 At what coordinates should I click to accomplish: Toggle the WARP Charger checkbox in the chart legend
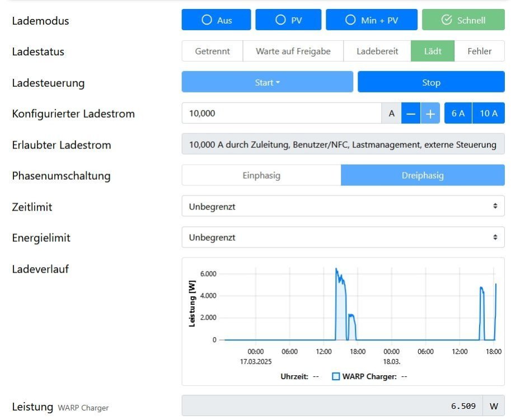click(335, 376)
